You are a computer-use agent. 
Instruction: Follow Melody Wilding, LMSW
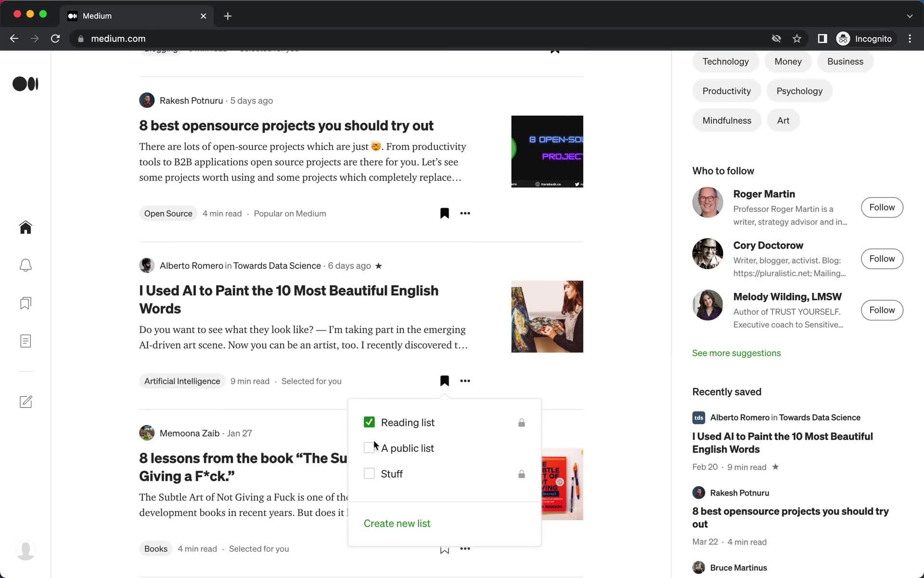(x=882, y=310)
